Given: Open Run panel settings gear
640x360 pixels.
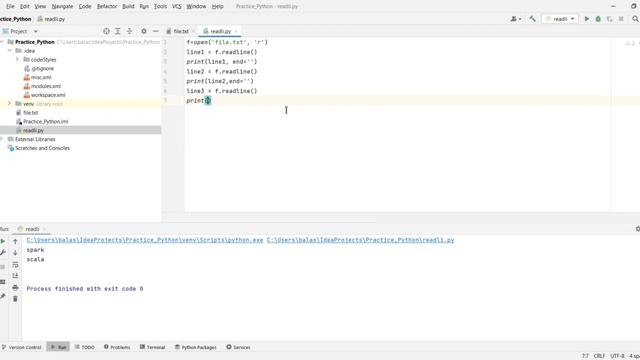Looking at the screenshot, I should point(638,229).
